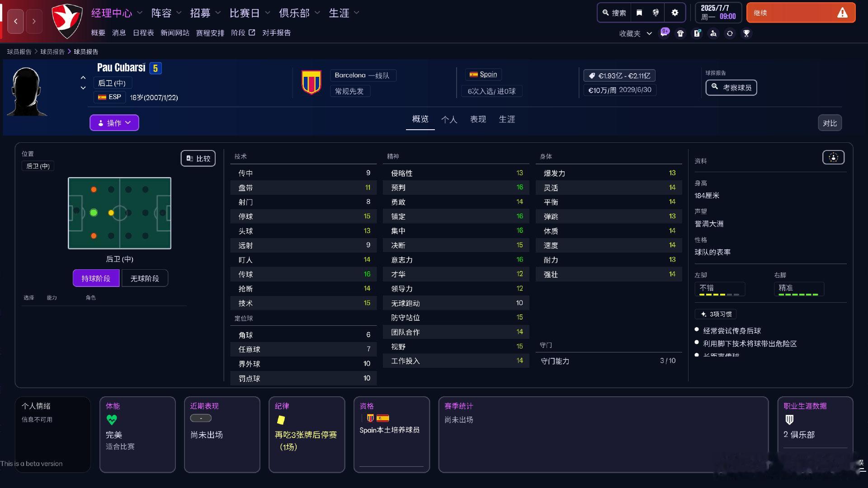Image resolution: width=868 pixels, height=488 pixels.
Task: Open the 对手报告 submenu item
Action: [x=276, y=33]
